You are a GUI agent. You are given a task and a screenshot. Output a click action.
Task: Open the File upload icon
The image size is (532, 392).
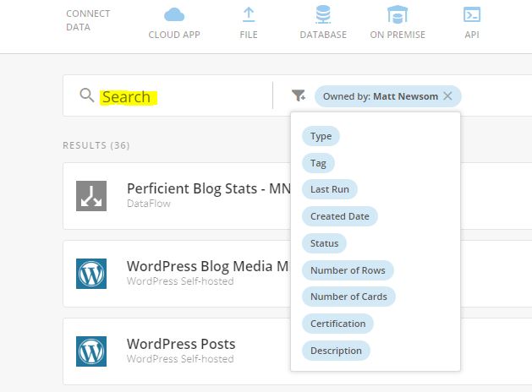point(249,15)
